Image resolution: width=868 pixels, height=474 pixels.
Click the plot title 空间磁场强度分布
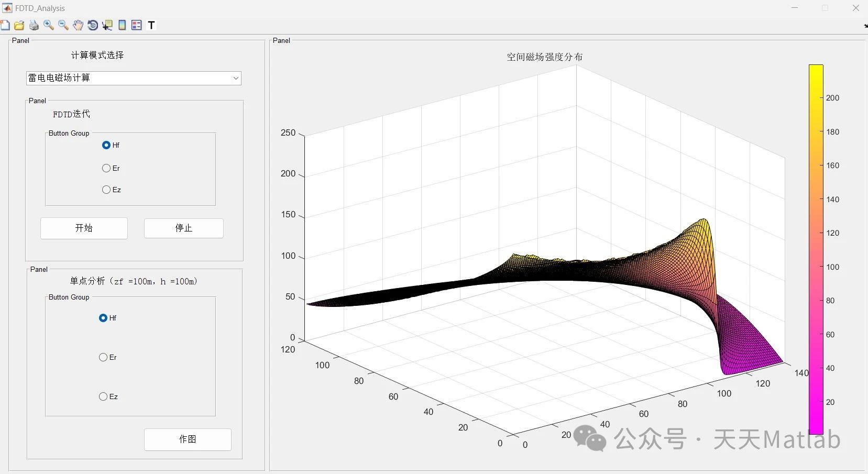[544, 57]
